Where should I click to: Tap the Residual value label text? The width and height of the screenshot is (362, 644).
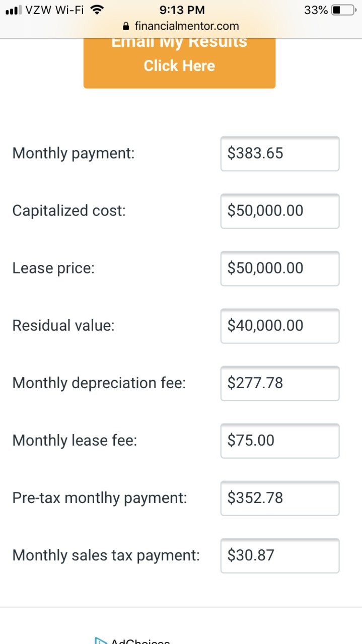coord(63,326)
